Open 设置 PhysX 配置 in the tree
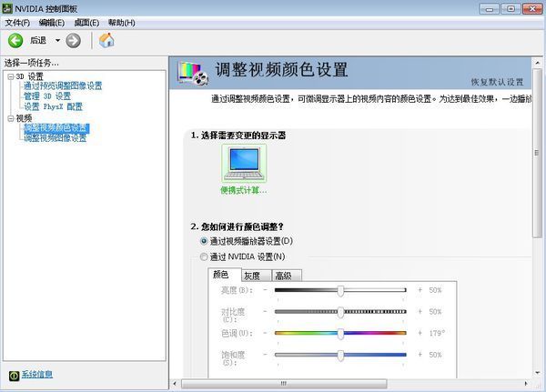The height and width of the screenshot is (392, 546). pos(53,106)
